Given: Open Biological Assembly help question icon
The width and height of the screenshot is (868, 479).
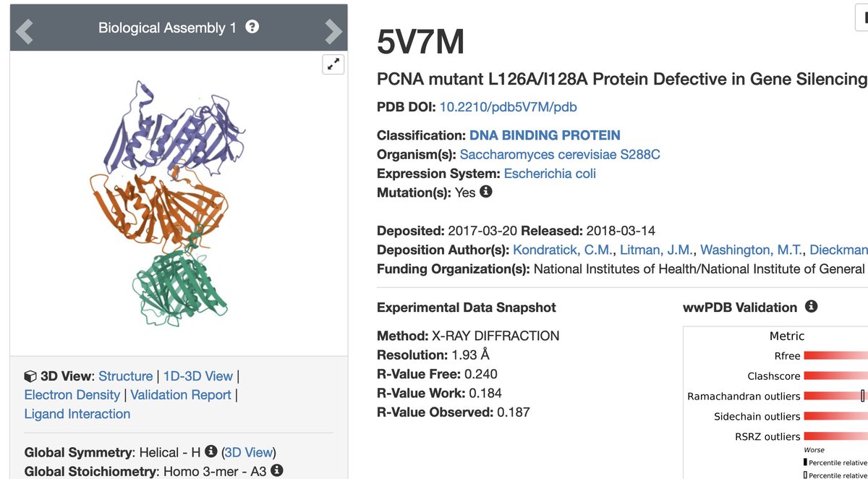Looking at the screenshot, I should (x=252, y=27).
